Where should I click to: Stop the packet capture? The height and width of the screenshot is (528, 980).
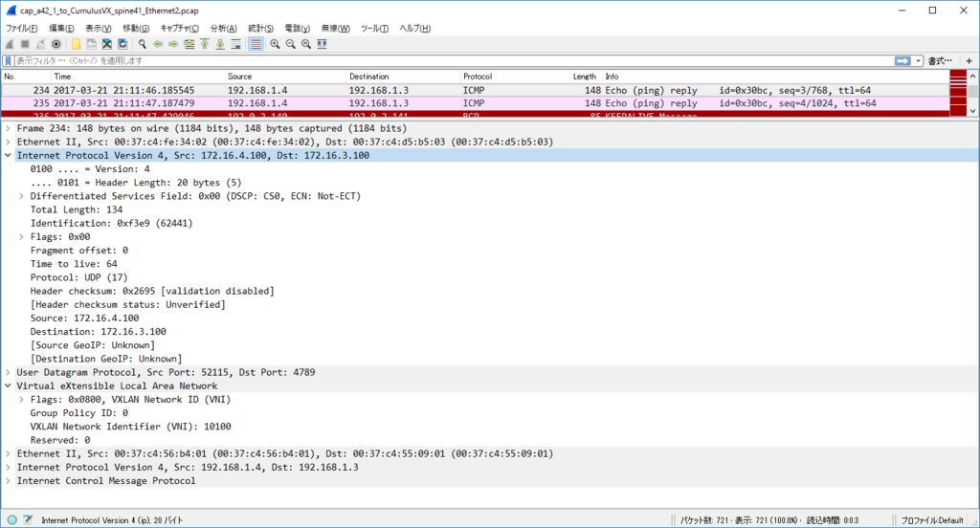point(25,44)
